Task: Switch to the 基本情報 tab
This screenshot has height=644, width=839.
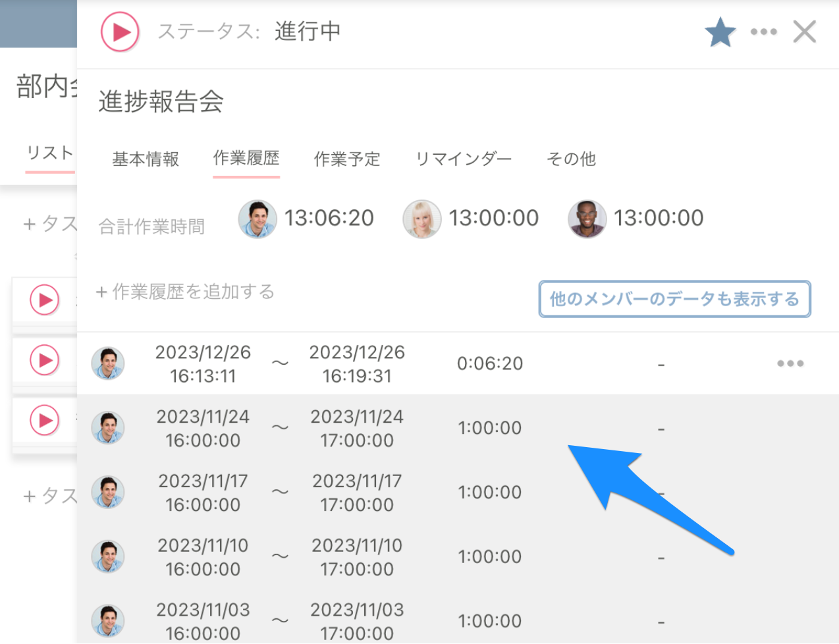Action: (145, 159)
